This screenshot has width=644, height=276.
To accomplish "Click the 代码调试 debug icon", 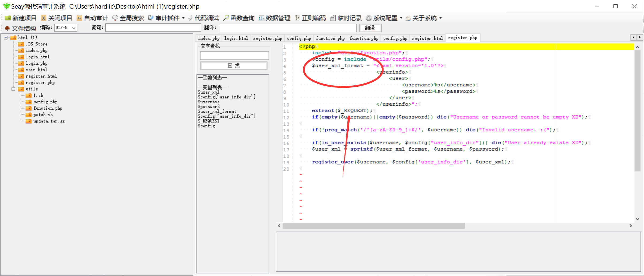I will click(x=190, y=18).
